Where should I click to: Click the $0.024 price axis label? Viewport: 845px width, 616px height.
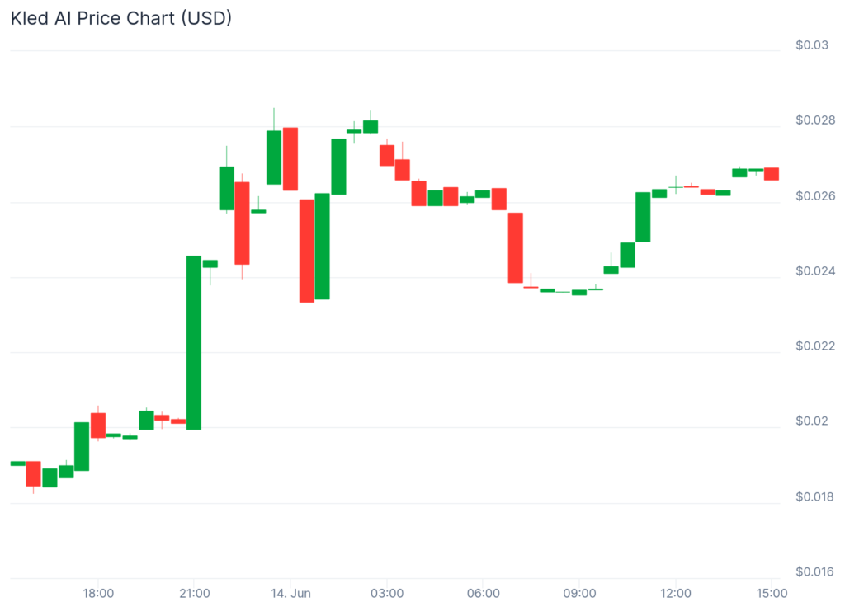click(815, 271)
